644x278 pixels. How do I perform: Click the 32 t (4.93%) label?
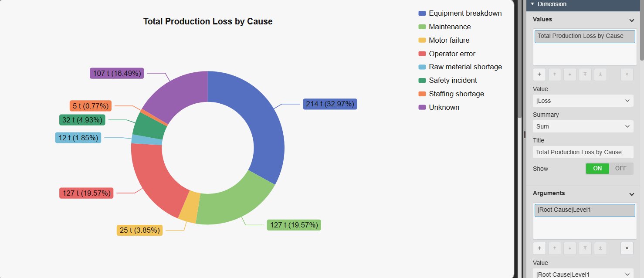[82, 120]
